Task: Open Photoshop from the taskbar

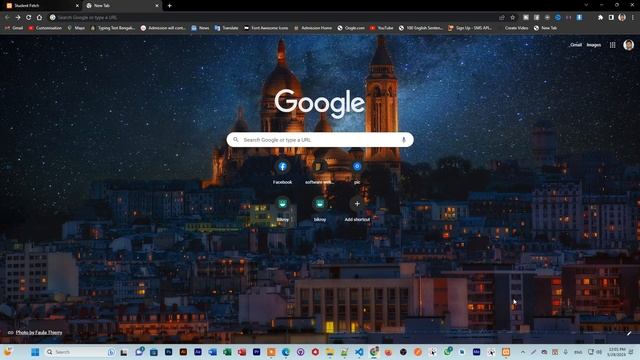Action: tap(169, 352)
